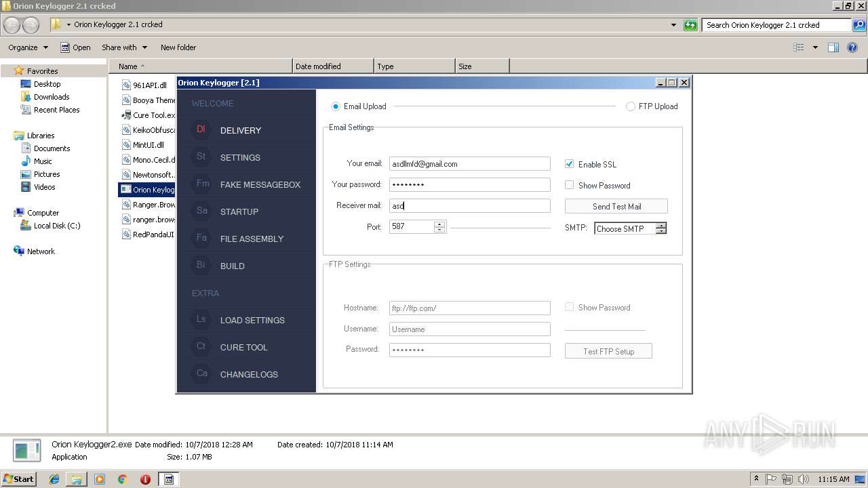Open CHANGELOGS in Extra section
868x488 pixels.
[249, 374]
